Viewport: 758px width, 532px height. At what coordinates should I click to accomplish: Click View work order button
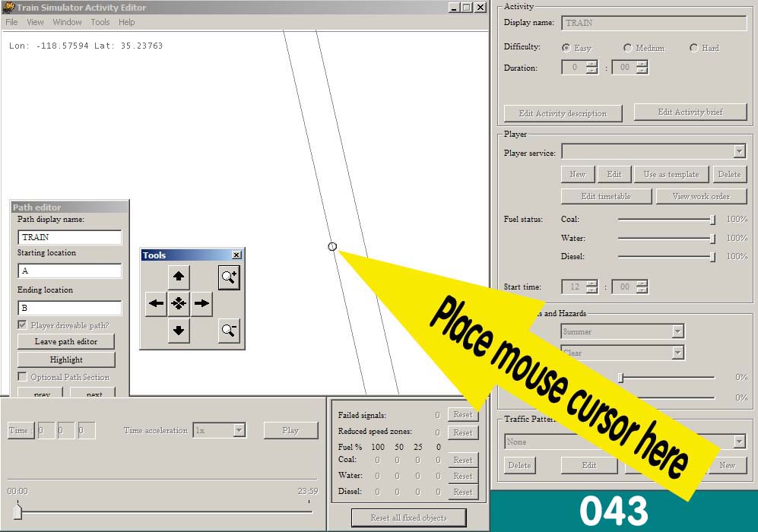point(701,196)
